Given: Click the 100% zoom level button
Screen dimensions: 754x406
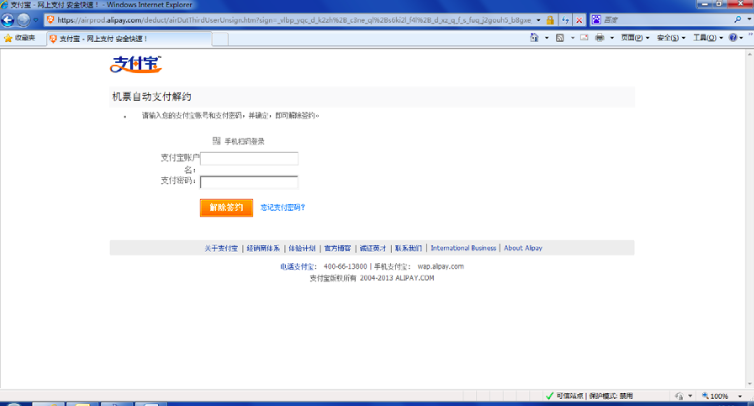Looking at the screenshot, I should coord(715,396).
